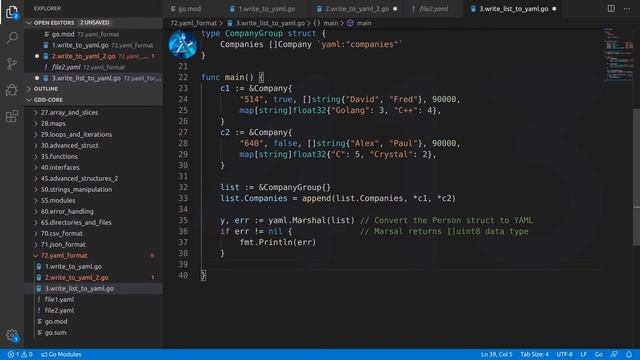The width and height of the screenshot is (640, 360).
Task: Open 2.write_to_yaml_2.go in Open Editors list
Action: pos(94,56)
